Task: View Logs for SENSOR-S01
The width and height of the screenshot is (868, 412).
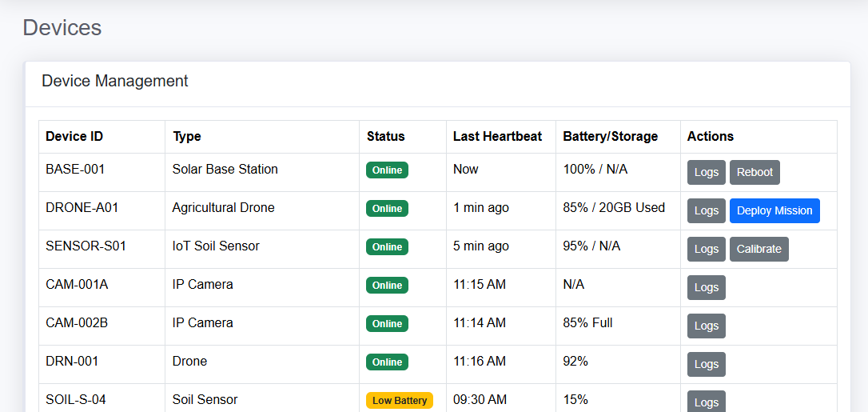Action: click(707, 249)
